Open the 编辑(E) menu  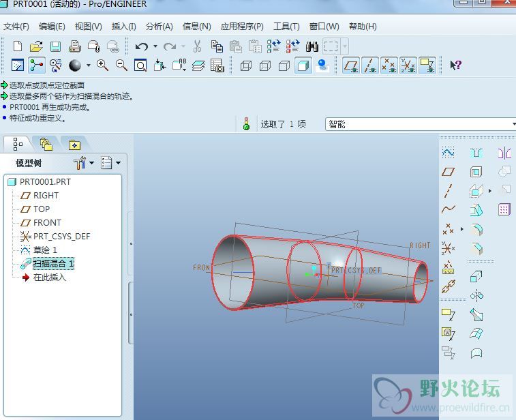click(52, 27)
